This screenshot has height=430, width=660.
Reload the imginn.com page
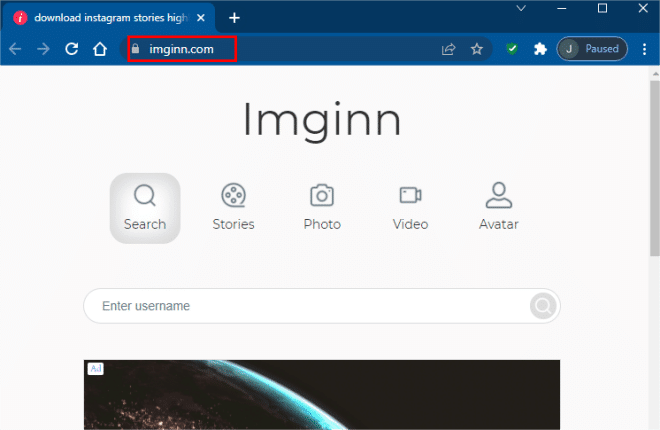(72, 49)
